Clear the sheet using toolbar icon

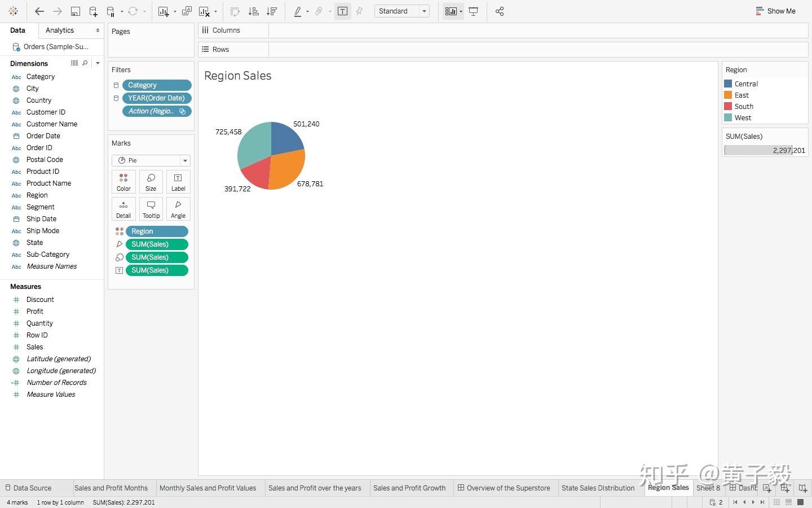point(204,11)
